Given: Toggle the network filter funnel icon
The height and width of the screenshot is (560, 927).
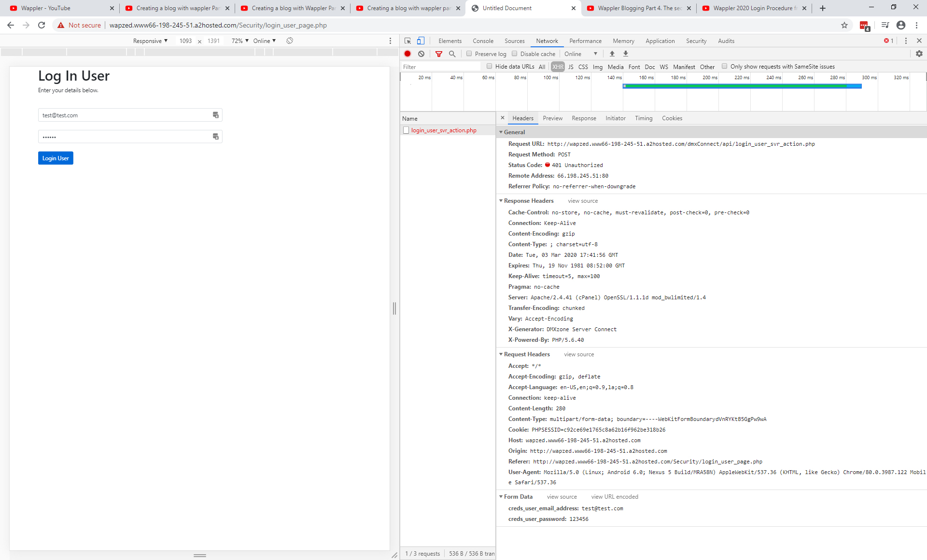Looking at the screenshot, I should (x=438, y=54).
